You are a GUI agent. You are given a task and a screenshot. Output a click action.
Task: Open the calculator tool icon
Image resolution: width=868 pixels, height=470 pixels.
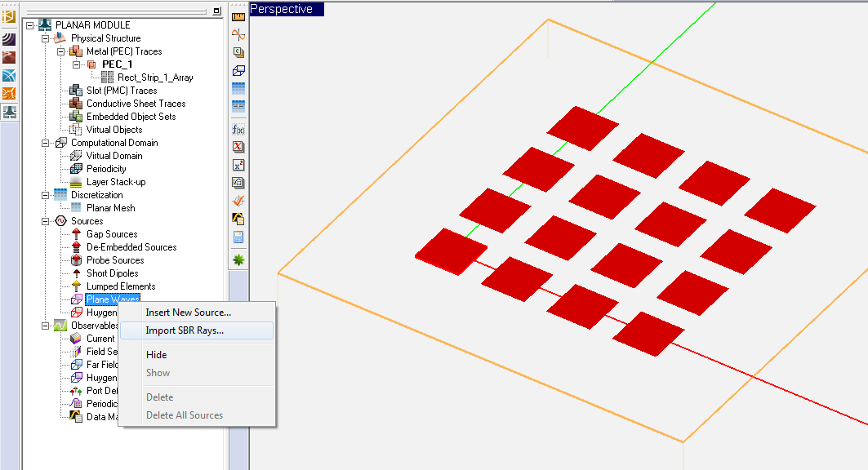[x=238, y=237]
